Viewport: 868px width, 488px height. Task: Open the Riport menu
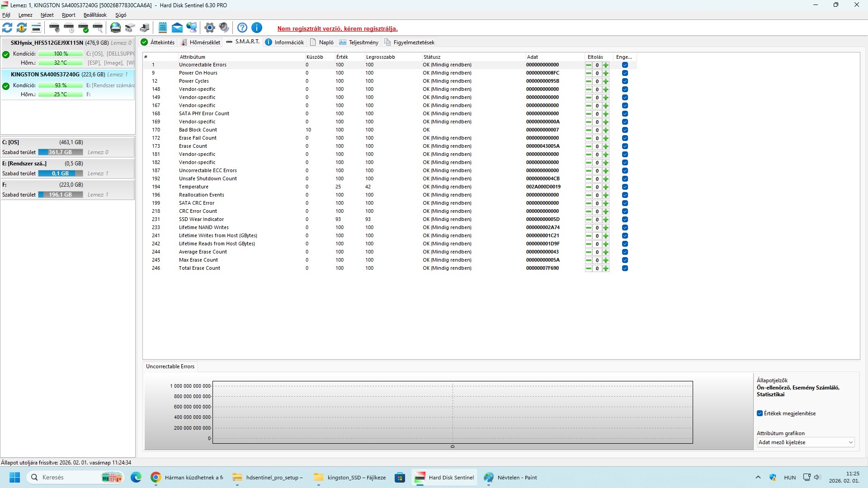pyautogui.click(x=69, y=15)
